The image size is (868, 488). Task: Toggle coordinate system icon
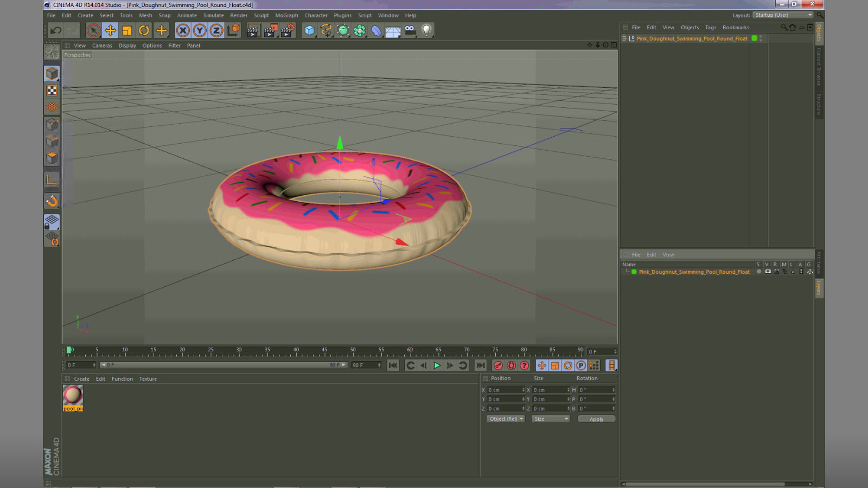pyautogui.click(x=233, y=30)
